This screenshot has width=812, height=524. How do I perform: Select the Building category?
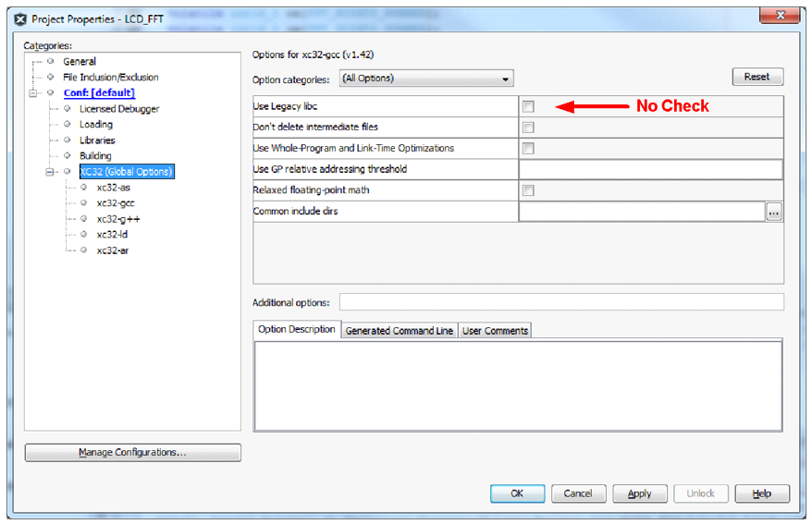pyautogui.click(x=95, y=155)
